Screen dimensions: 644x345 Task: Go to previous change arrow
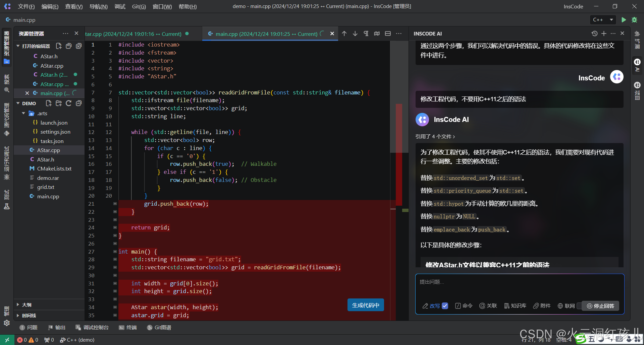(x=344, y=33)
